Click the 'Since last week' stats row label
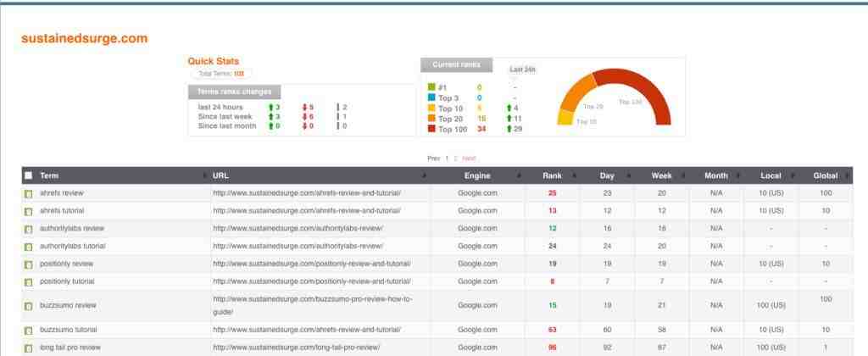 [x=225, y=117]
